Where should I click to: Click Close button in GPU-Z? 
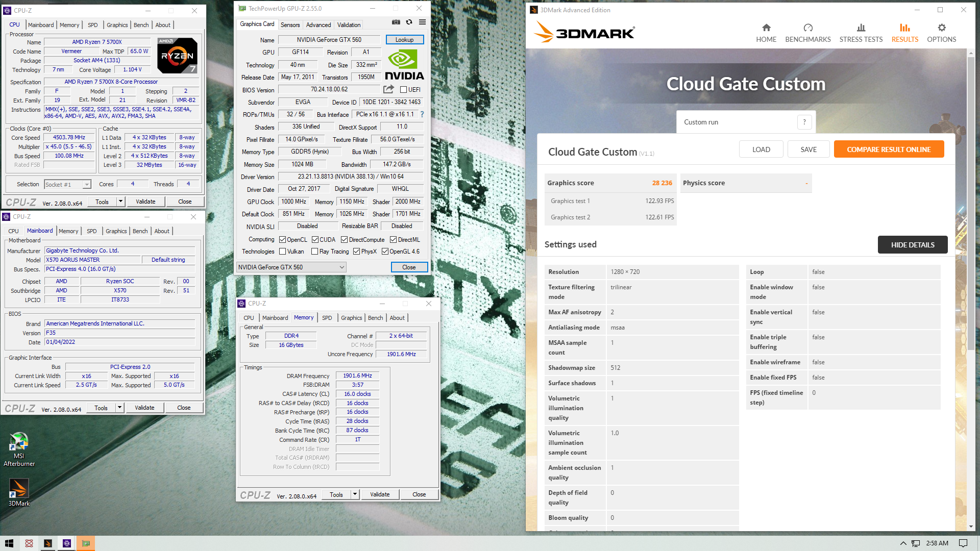pos(409,267)
